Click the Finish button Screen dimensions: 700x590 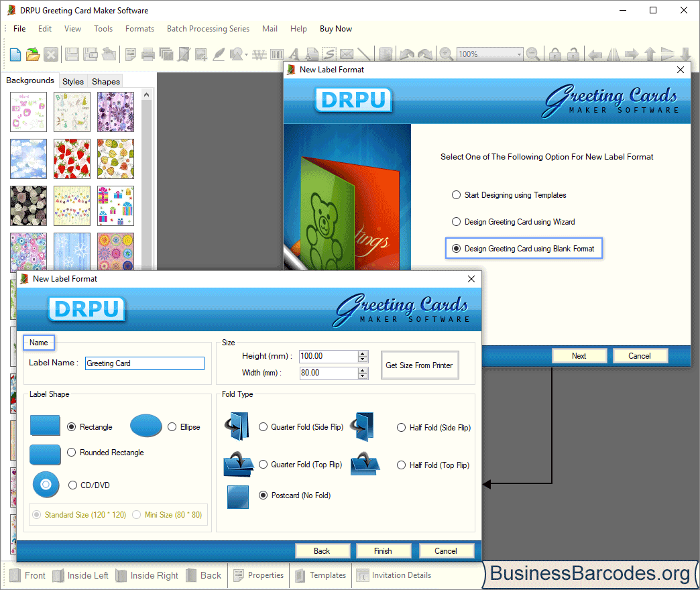[383, 551]
